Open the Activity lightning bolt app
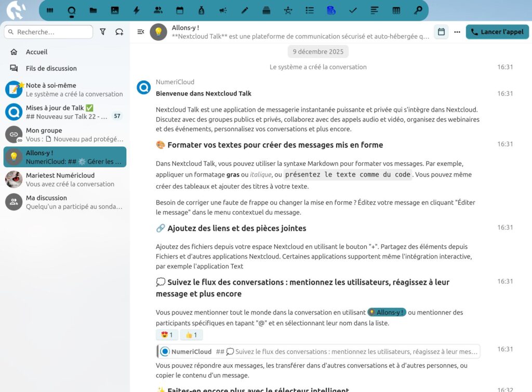The height and width of the screenshot is (392, 532). [137, 10]
